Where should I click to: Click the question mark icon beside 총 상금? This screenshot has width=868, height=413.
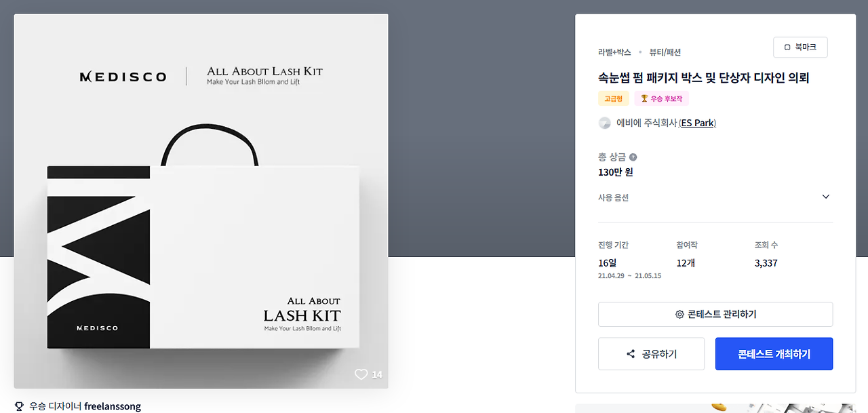point(633,157)
